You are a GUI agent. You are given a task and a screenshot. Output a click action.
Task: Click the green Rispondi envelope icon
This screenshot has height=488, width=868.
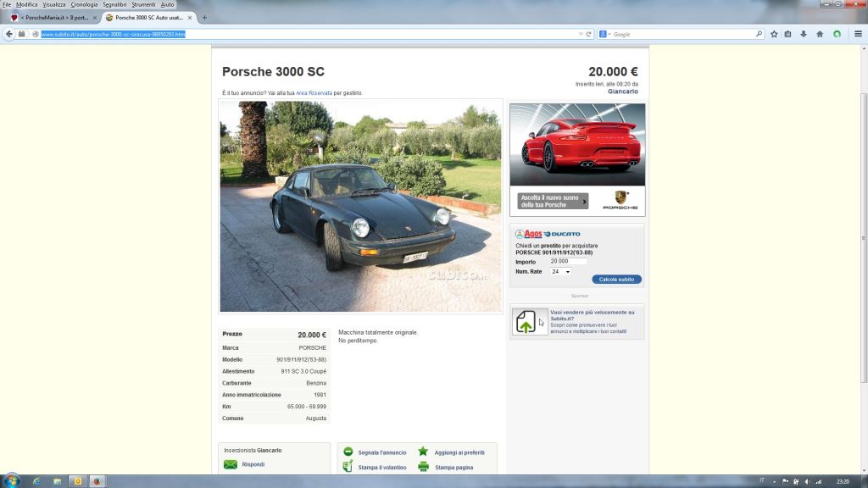[x=231, y=464]
